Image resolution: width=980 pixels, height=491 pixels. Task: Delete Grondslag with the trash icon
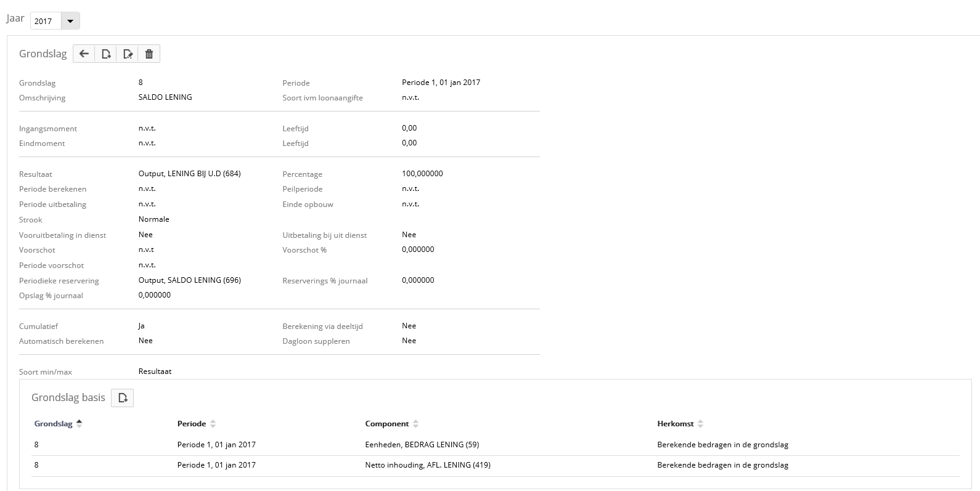point(149,54)
